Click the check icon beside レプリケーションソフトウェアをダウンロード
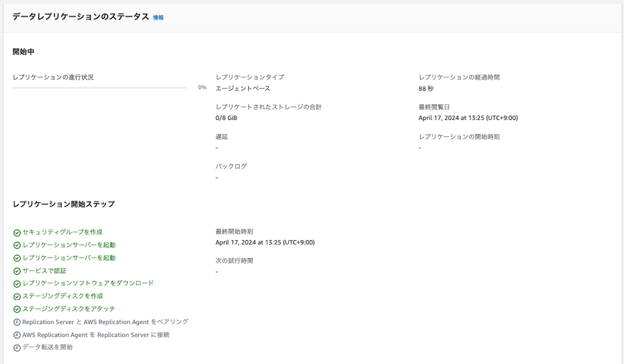 point(17,284)
